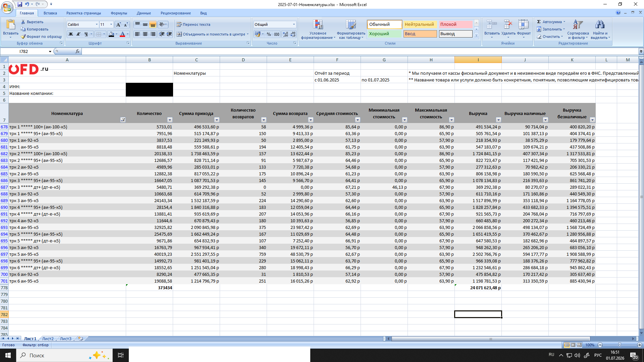Screen dimensions: 644x362
Task: Delete cells with Удалить
Action: pos(508,29)
